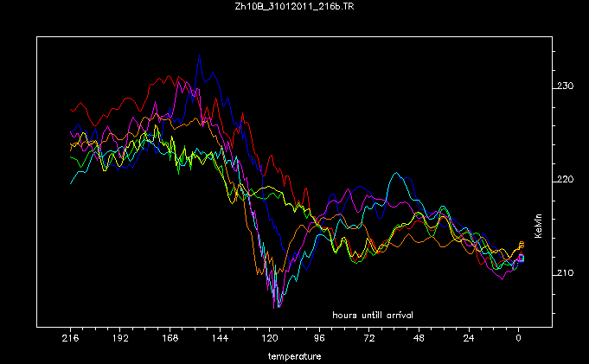This screenshot has width=589, height=364.
Task: Click the blue curve's highest peak
Action: click(199, 56)
